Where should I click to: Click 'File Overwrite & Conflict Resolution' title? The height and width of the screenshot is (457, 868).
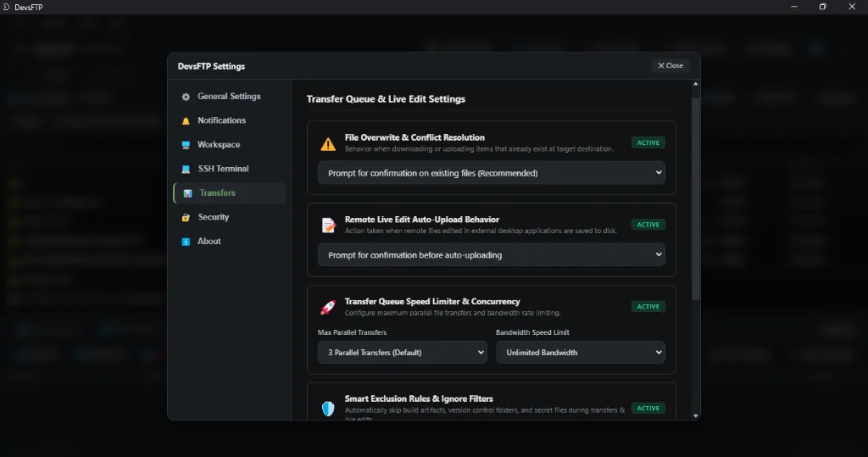(x=415, y=137)
